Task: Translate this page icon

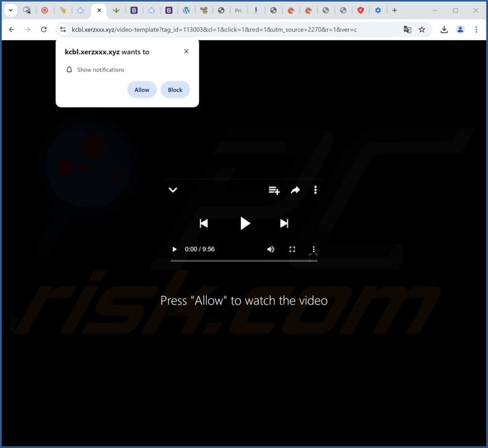Action: tap(408, 30)
